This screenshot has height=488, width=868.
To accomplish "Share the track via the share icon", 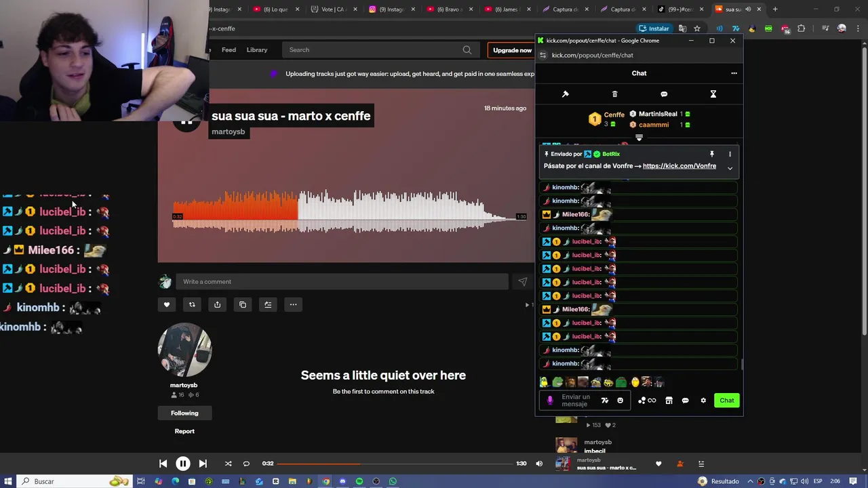I will point(217,304).
